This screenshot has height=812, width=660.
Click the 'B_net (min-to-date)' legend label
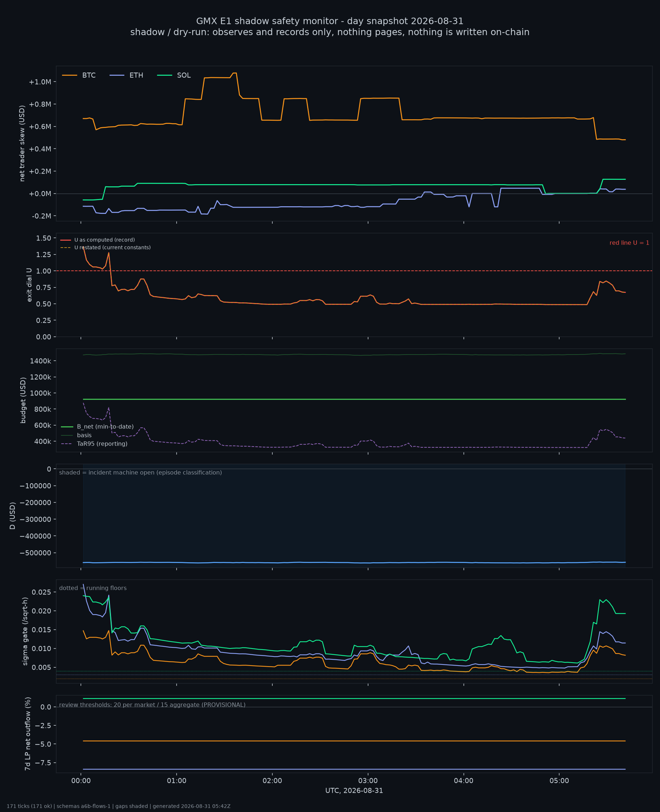click(105, 427)
